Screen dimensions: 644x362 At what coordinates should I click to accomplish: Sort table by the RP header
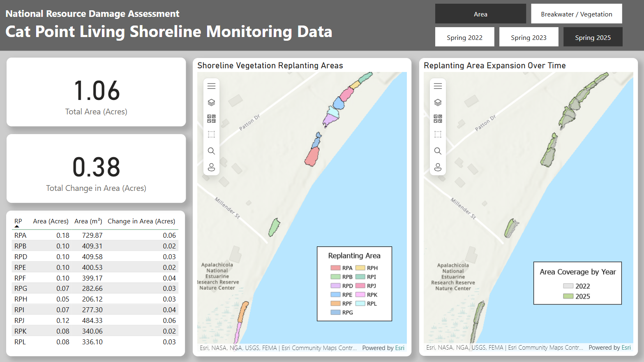pyautogui.click(x=18, y=221)
